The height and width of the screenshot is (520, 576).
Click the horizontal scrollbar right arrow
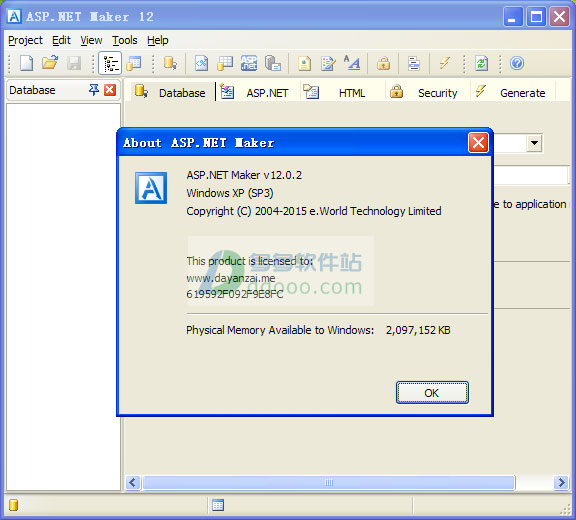(x=561, y=482)
